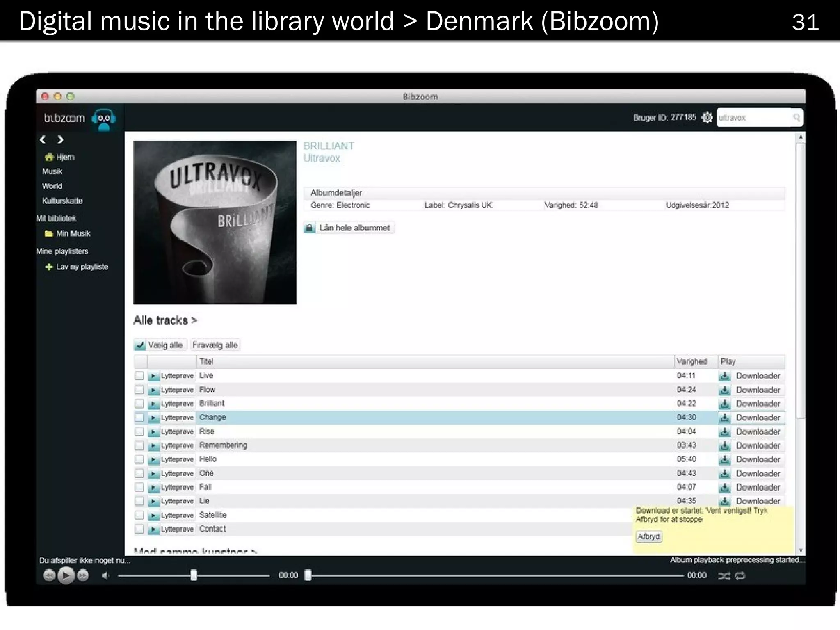Click the Bibzoom headphone mascot logo
The height and width of the screenshot is (630, 840).
104,119
